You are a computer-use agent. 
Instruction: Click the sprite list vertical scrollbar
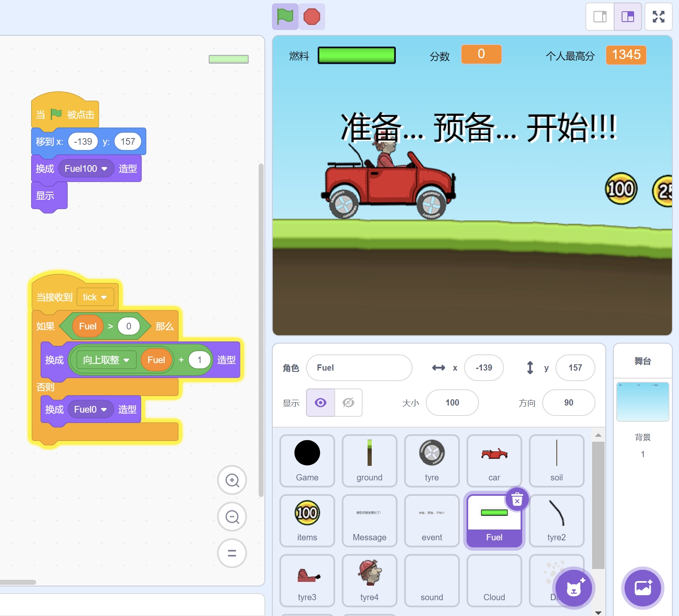tap(598, 499)
